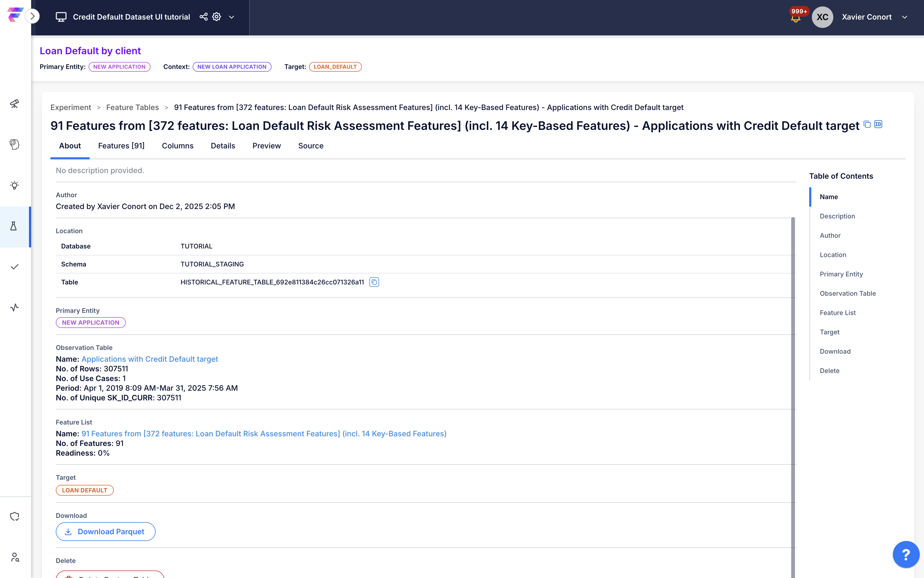This screenshot has width=924, height=578.
Task: Click the shield icon in sidebar
Action: pyautogui.click(x=14, y=517)
